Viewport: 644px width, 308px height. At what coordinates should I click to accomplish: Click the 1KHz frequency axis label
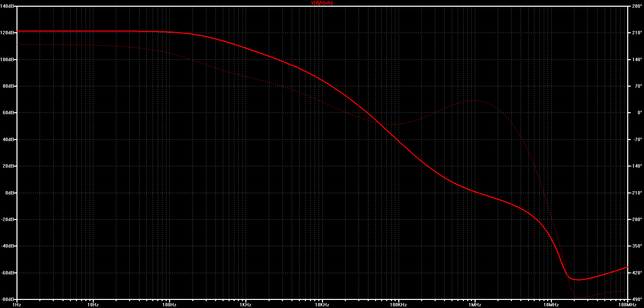[x=246, y=305]
